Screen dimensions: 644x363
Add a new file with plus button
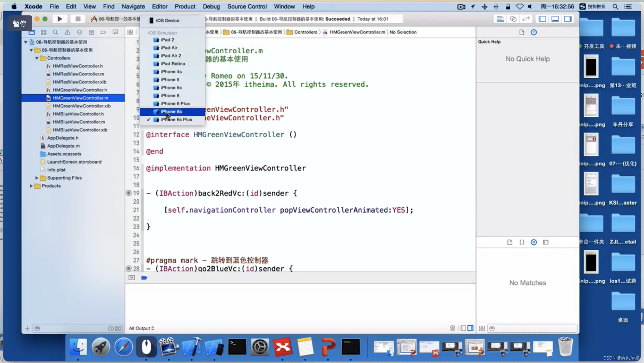27,328
